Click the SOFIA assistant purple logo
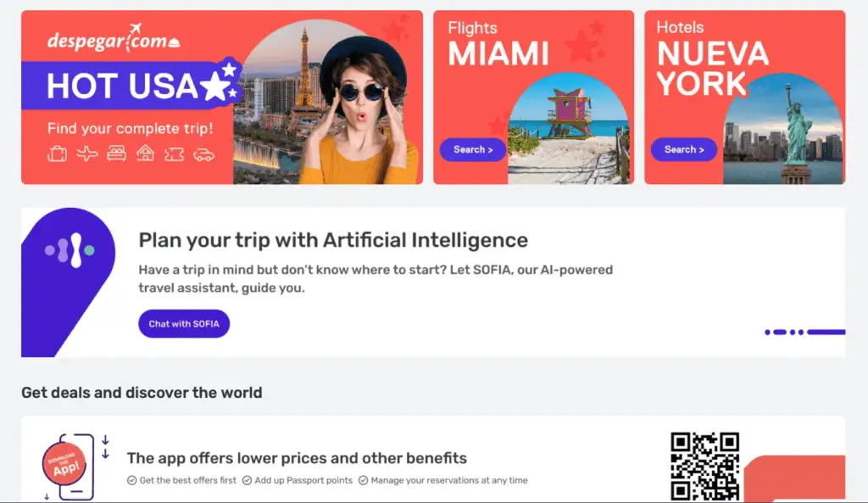This screenshot has width=868, height=503. (69, 282)
